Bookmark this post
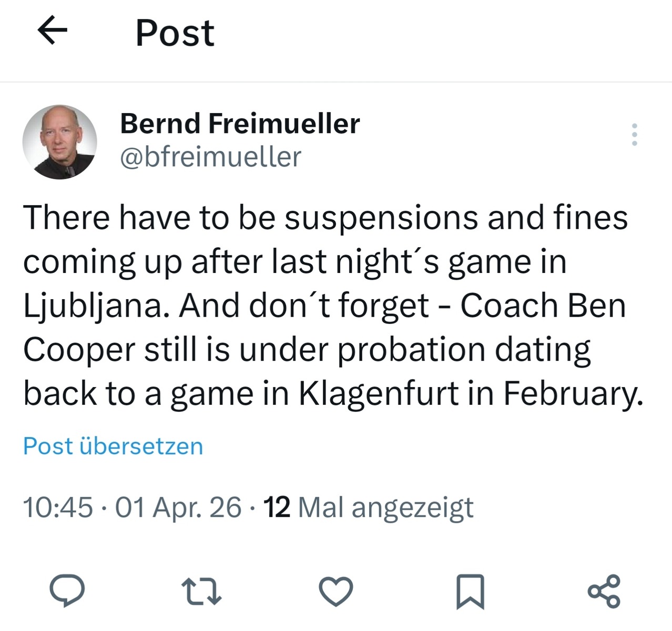 pos(470,591)
